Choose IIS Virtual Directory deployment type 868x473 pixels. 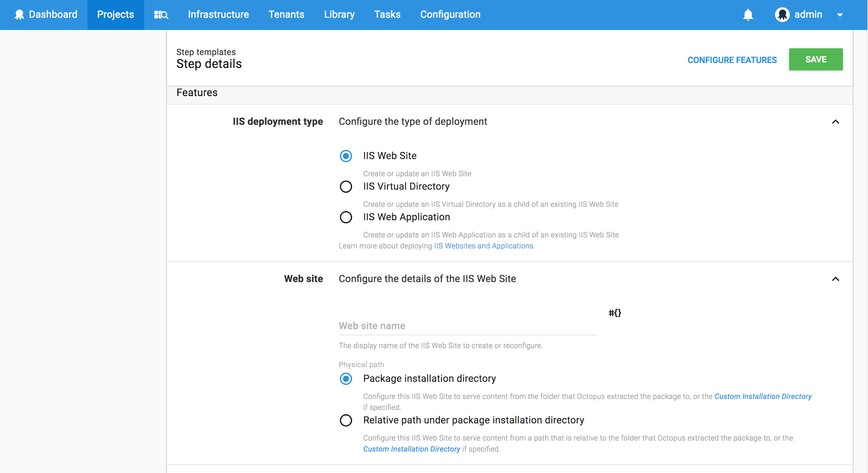(346, 187)
